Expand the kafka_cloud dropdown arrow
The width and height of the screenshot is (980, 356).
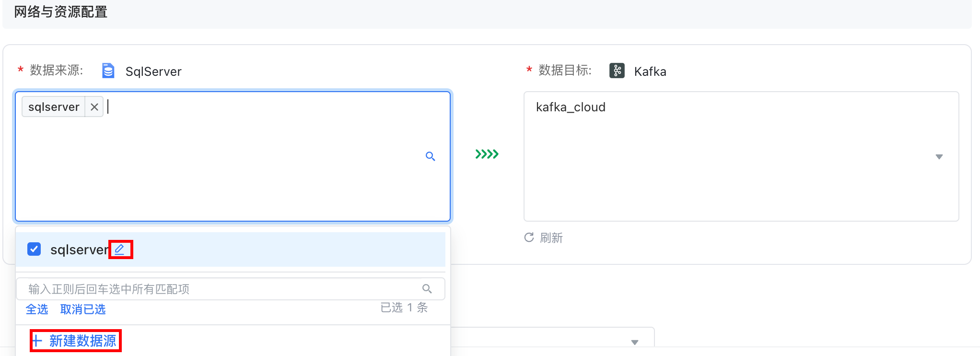[939, 157]
